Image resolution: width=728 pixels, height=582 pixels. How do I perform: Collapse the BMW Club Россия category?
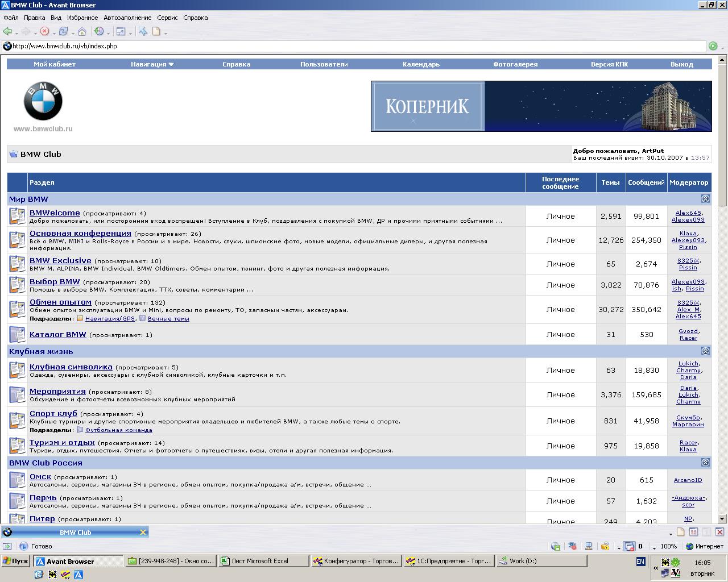[x=705, y=463]
